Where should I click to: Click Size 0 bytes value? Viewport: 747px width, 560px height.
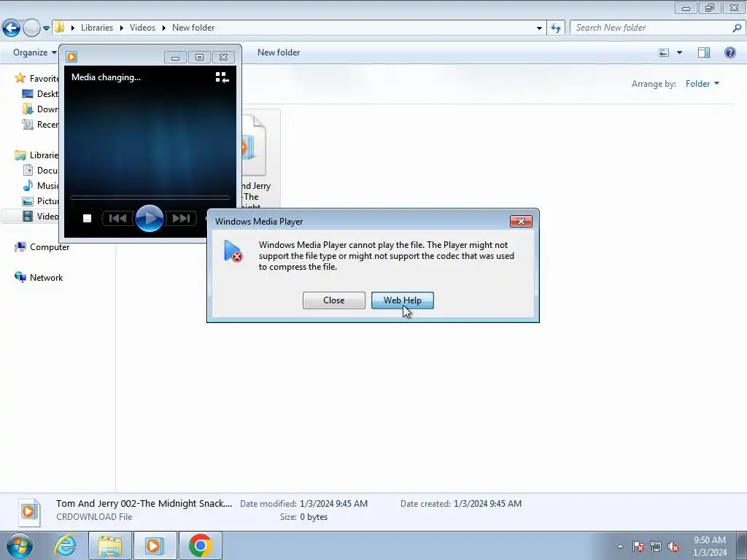click(314, 517)
